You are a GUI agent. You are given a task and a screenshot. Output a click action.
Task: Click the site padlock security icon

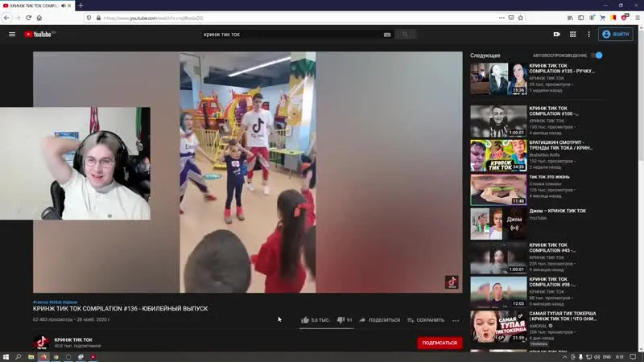[x=98, y=18]
